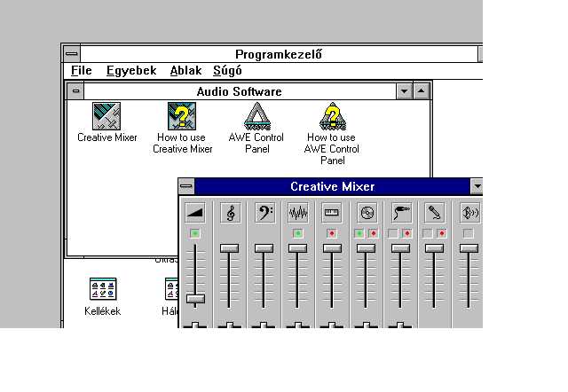
Task: Open the Súgó help menu
Action: point(227,71)
